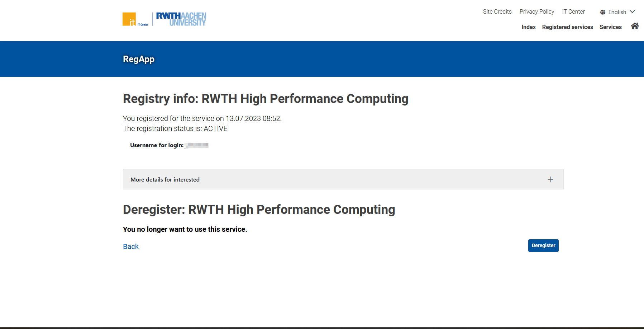Expand the More details for interested section
This screenshot has width=644, height=329.
coord(165,179)
